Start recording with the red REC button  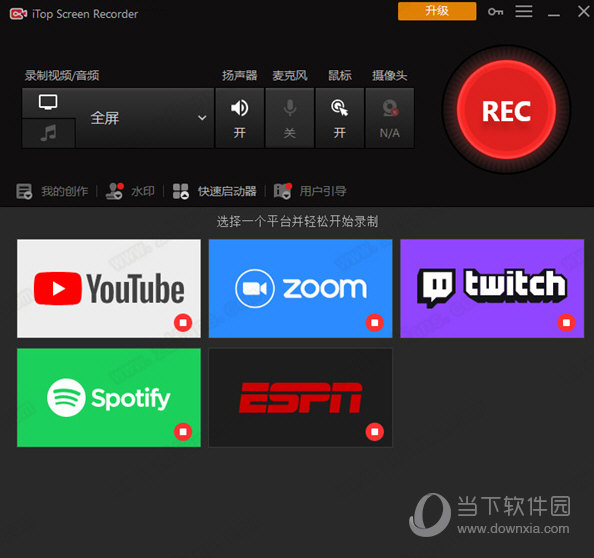point(506,110)
